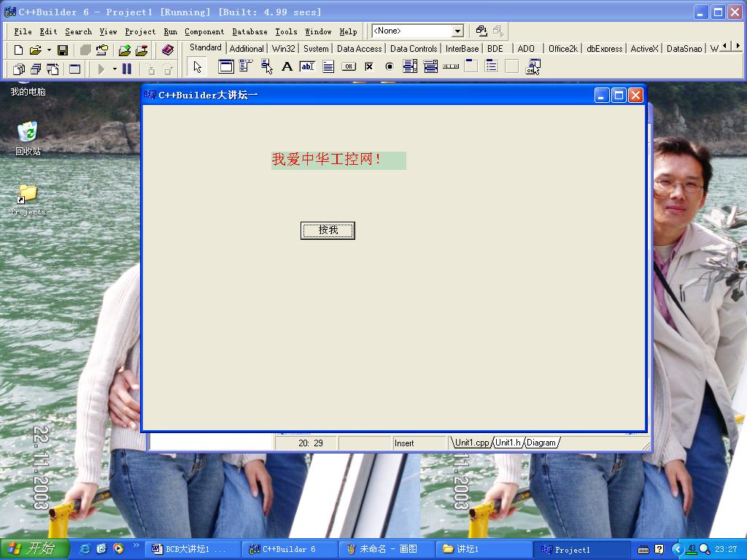Select the RadioGroup component icon

(x=491, y=66)
